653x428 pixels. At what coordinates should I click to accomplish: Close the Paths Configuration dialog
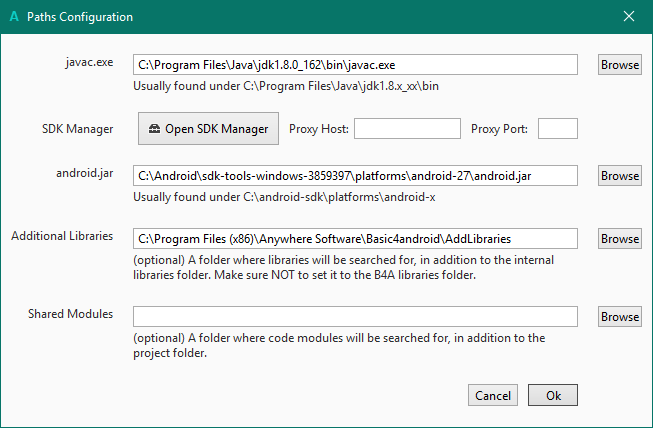point(629,16)
